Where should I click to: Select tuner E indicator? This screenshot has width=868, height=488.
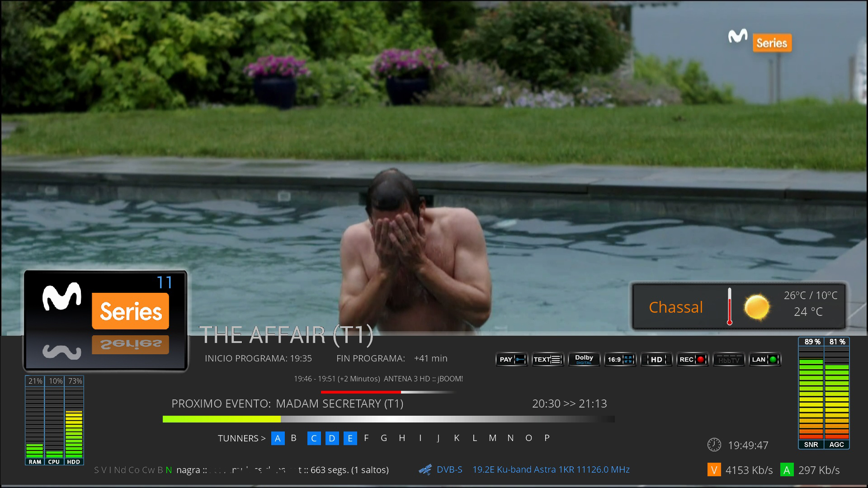(350, 438)
